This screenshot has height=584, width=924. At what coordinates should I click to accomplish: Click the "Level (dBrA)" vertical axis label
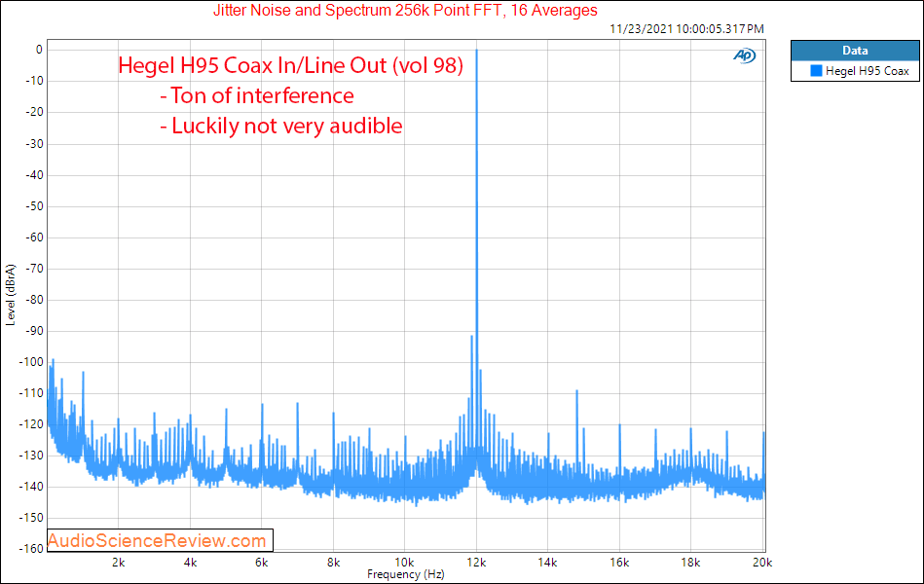pyautogui.click(x=11, y=295)
